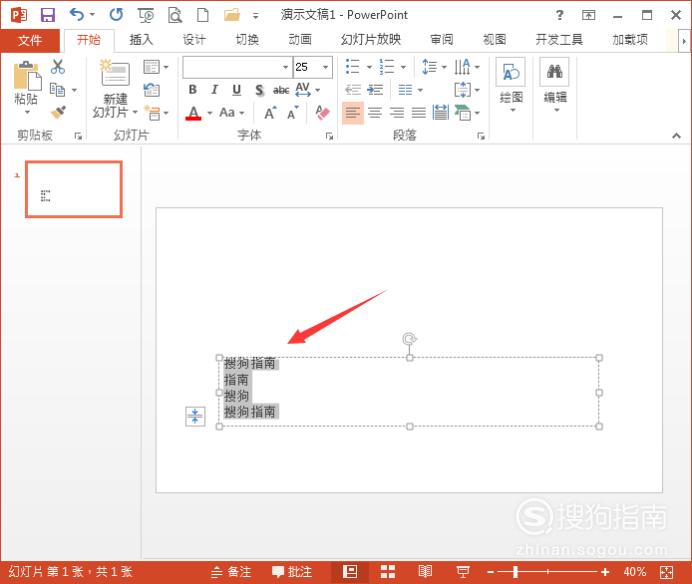Toggle Italic formatting

click(214, 90)
